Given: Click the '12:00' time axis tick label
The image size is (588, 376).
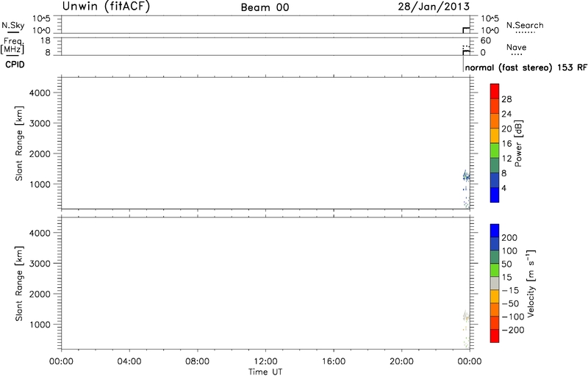Looking at the screenshot, I should pyautogui.click(x=265, y=362).
